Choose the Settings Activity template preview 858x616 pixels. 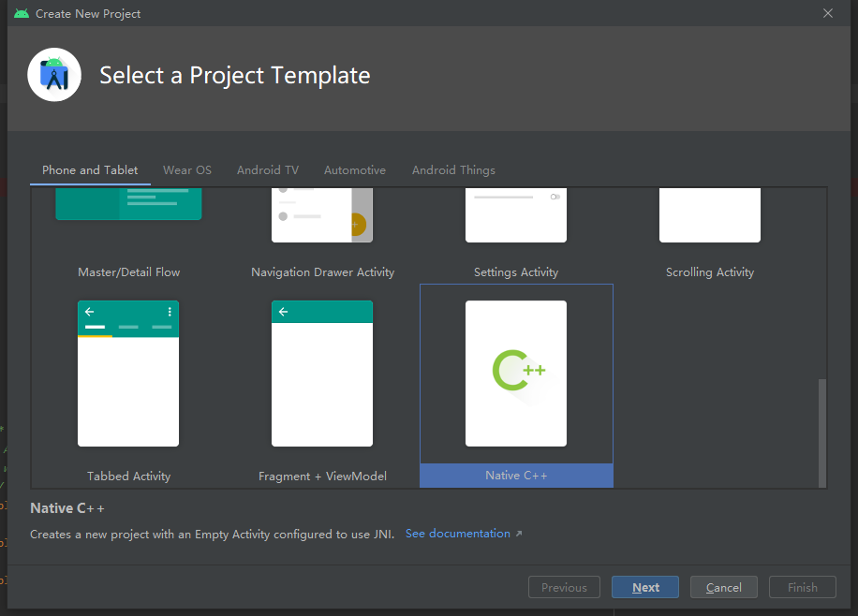tap(516, 215)
